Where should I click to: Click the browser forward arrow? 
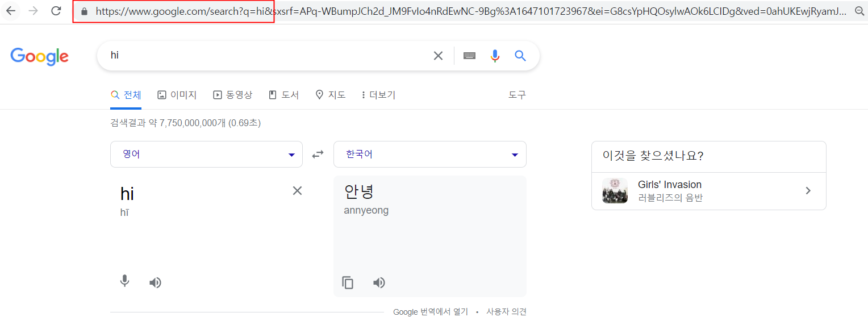tap(34, 11)
